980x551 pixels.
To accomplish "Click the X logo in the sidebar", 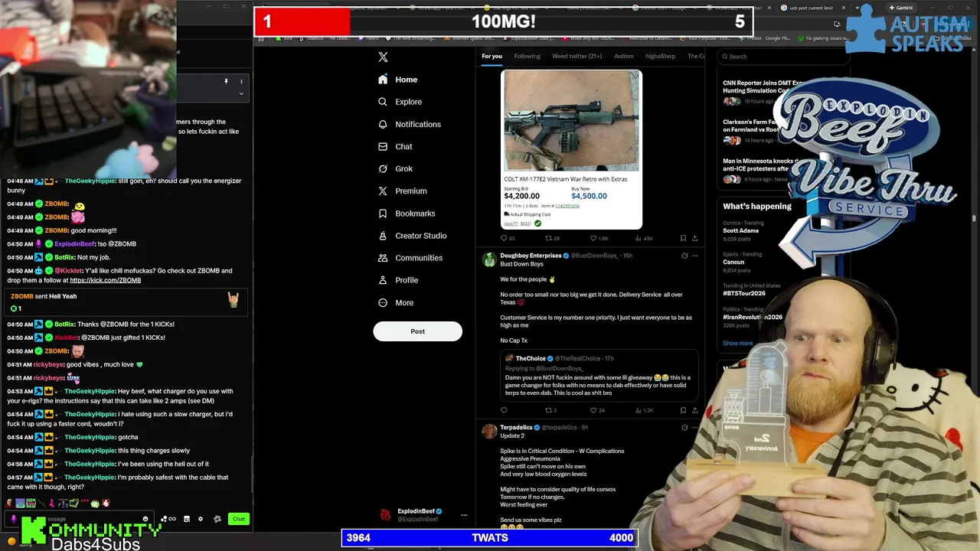I will [x=383, y=57].
